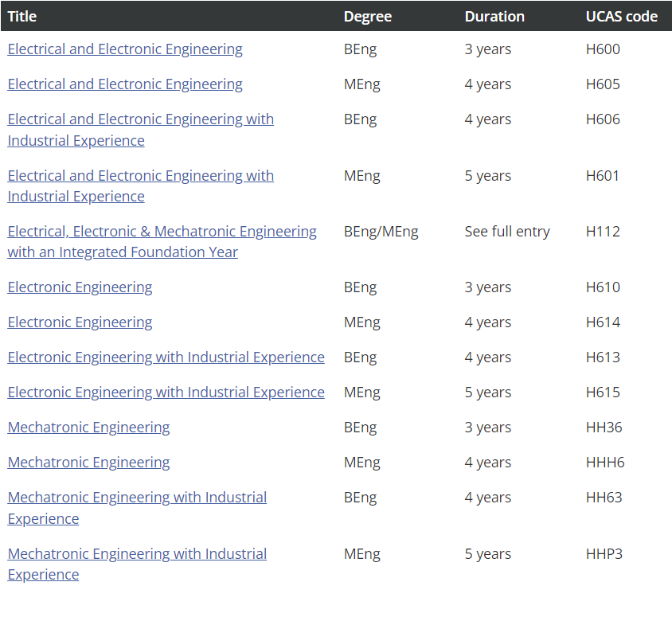Viewport: 672px width, 621px height.
Task: Click the H112 UCAS code cell
Action: (x=603, y=232)
